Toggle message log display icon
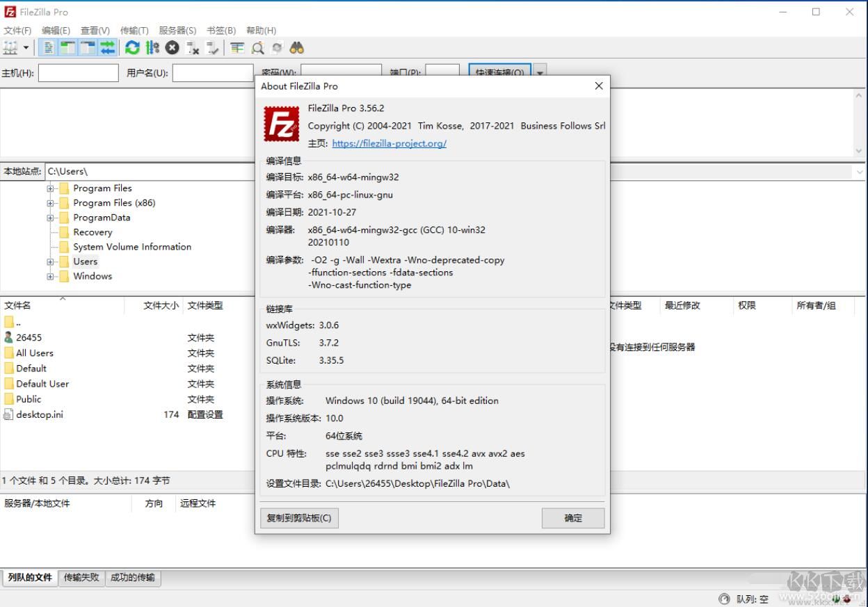This screenshot has height=607, width=868. tap(49, 48)
